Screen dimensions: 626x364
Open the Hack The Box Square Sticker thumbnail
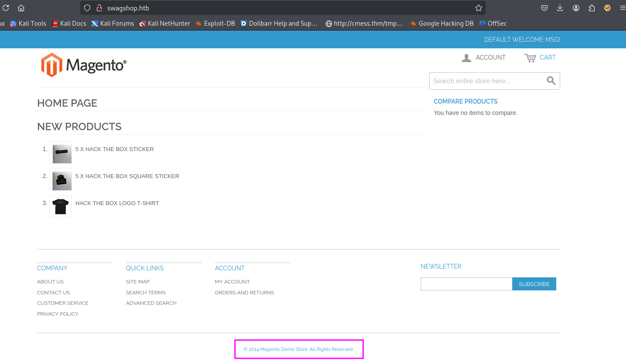pos(61,179)
